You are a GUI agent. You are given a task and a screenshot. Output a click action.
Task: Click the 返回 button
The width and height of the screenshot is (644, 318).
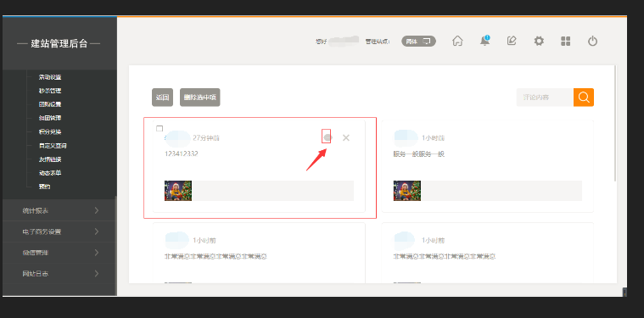162,98
